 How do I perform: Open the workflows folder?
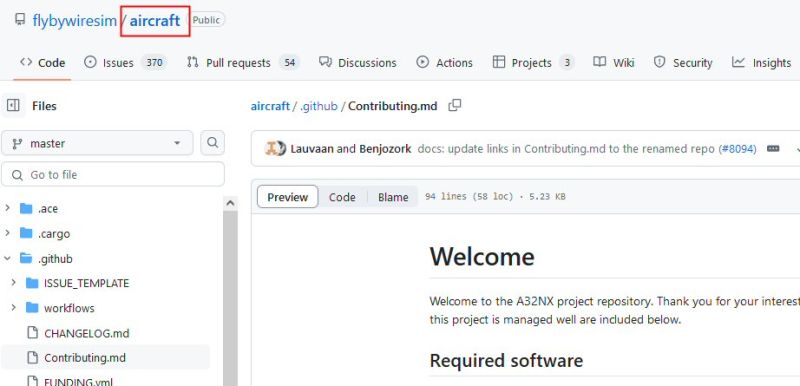tap(69, 308)
